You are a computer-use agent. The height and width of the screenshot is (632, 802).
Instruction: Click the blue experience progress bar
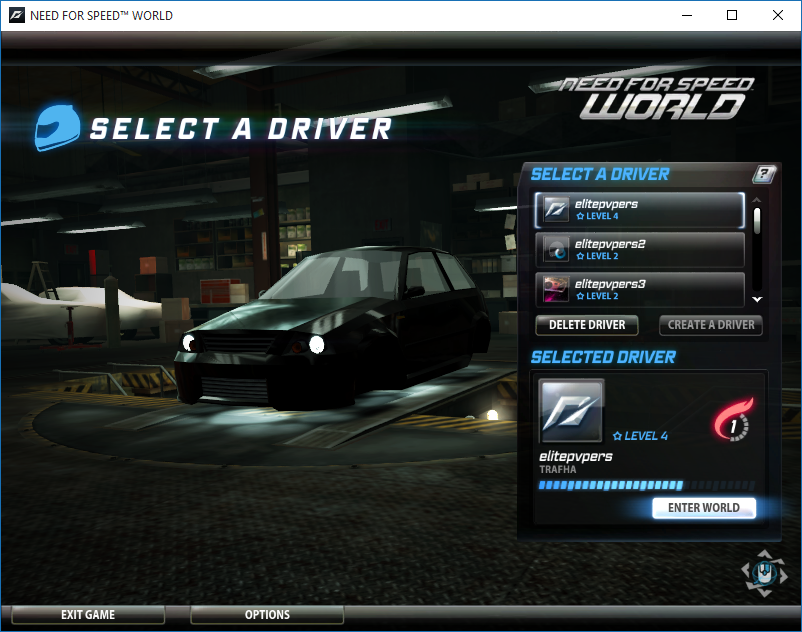tap(647, 485)
